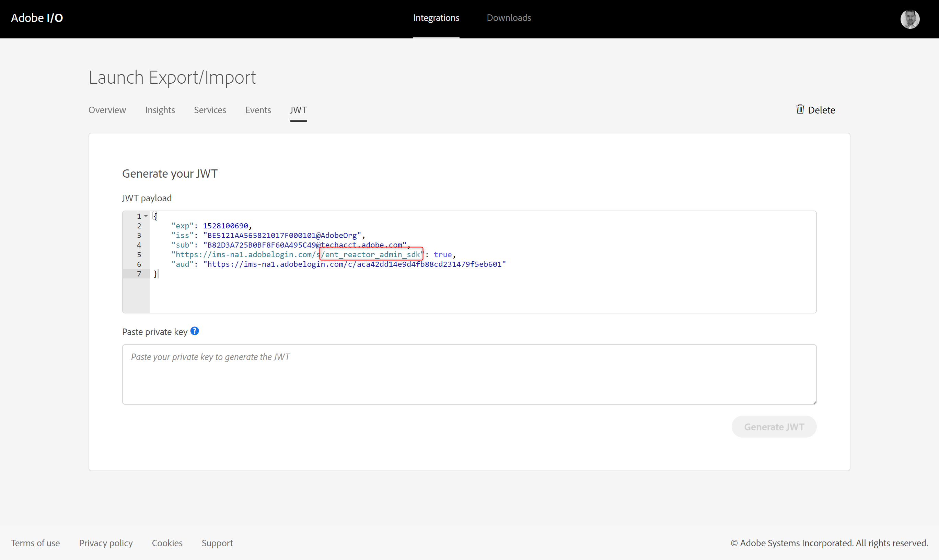Click inside the Paste private key field
Screen dimensions: 939x560
tap(469, 374)
